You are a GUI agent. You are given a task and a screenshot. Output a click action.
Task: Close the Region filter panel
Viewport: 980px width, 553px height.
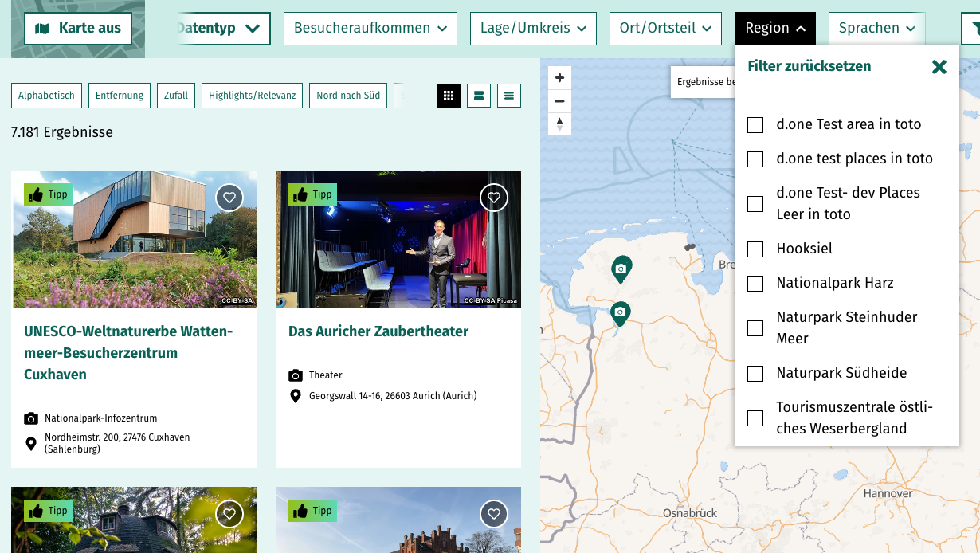939,67
